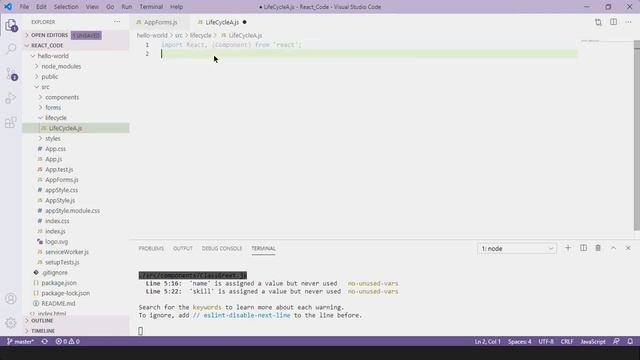640x360 pixels.
Task: Open the Explorer view in activity bar
Action: coord(11,25)
